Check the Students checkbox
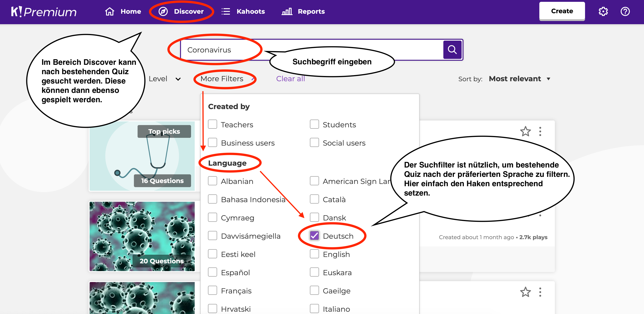This screenshot has width=644, height=314. click(314, 124)
